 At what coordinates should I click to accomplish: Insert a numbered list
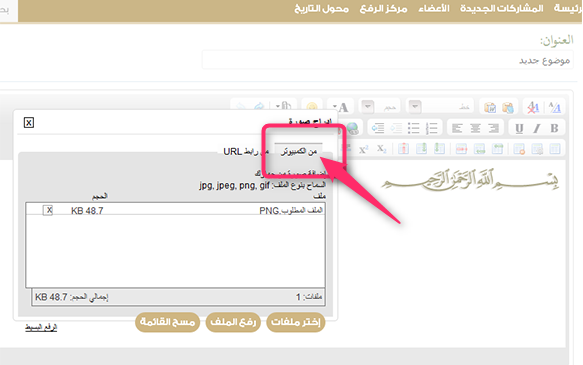(x=432, y=128)
